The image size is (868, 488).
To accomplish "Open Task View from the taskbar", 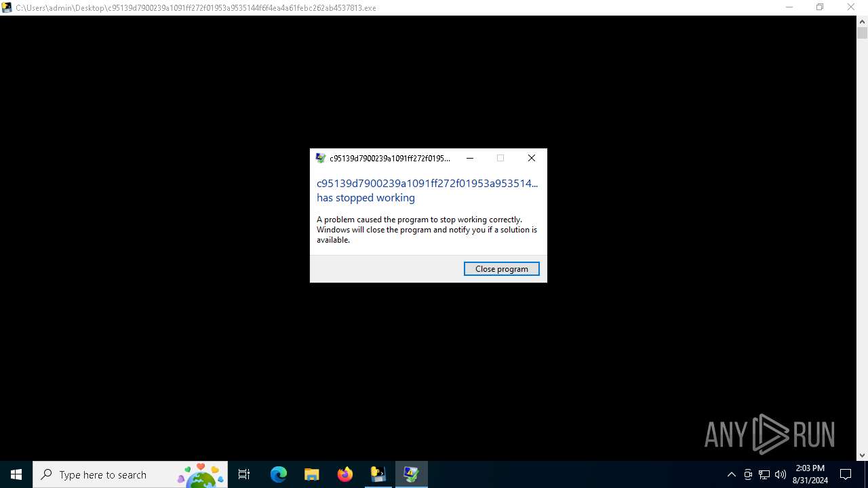I will point(244,474).
